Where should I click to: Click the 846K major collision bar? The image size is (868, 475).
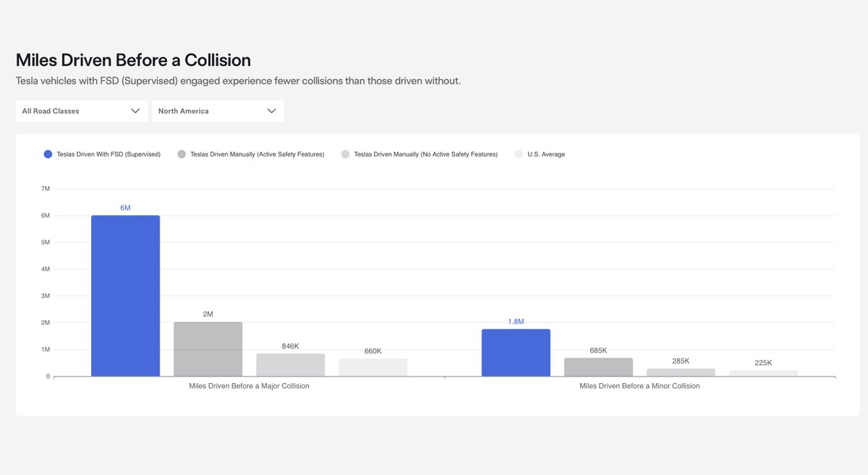[x=290, y=365]
